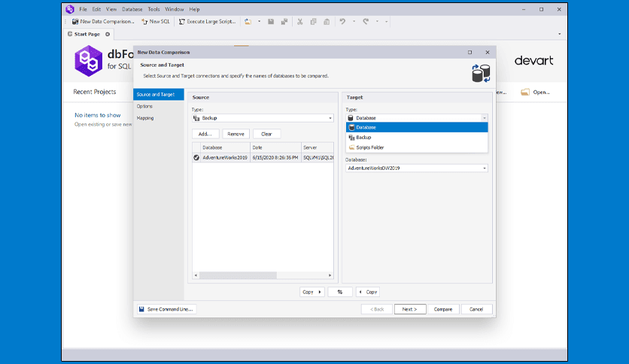Viewport: 629px width, 364px height.
Task: Click the Paste toolbar icon
Action: coord(327,22)
